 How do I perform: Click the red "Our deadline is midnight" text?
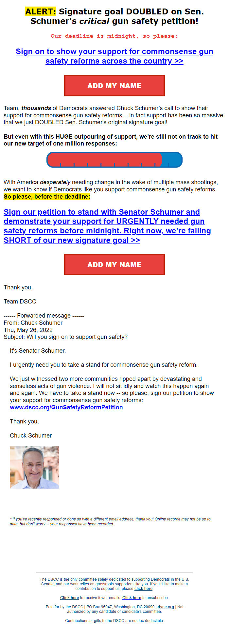[x=114, y=36]
